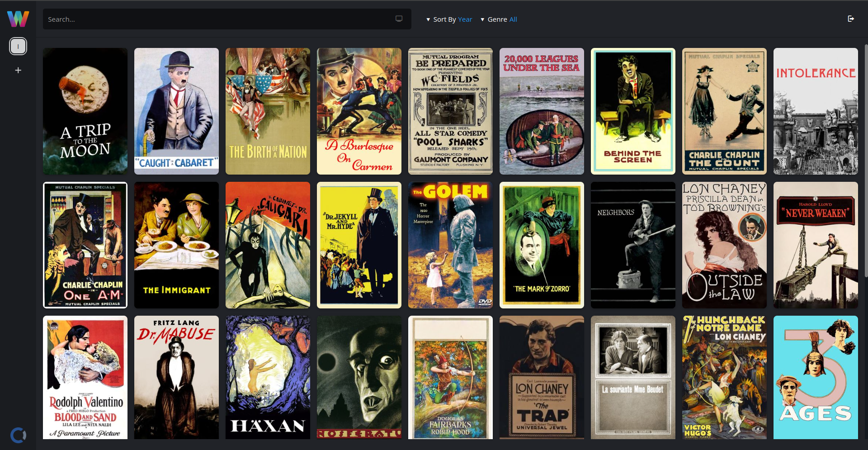868x450 pixels.
Task: Add a new library with plus icon
Action: tap(18, 70)
